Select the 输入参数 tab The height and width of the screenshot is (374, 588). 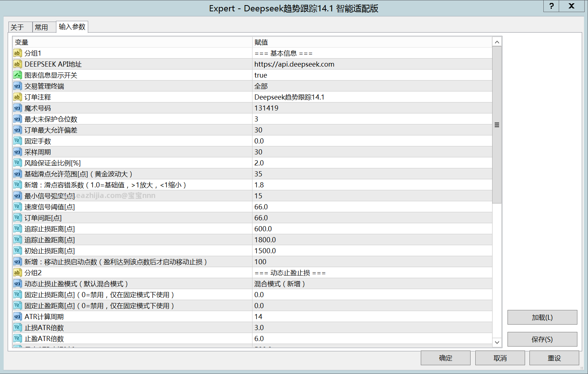click(72, 27)
